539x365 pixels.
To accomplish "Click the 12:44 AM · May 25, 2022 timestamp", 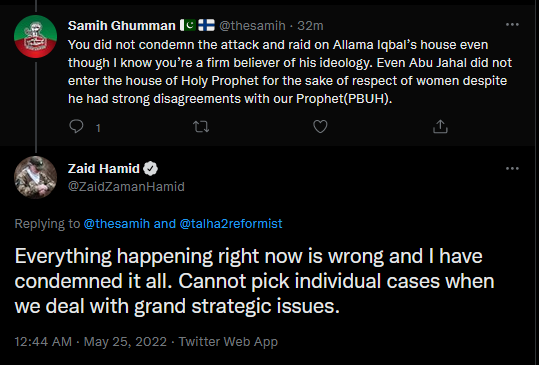I will (91, 342).
